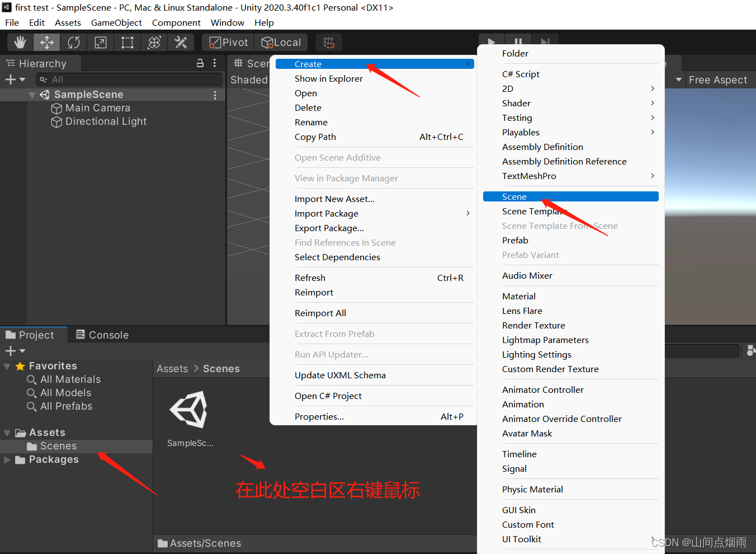Choose Select Dependencies
This screenshot has width=756, height=554.
point(375,257)
